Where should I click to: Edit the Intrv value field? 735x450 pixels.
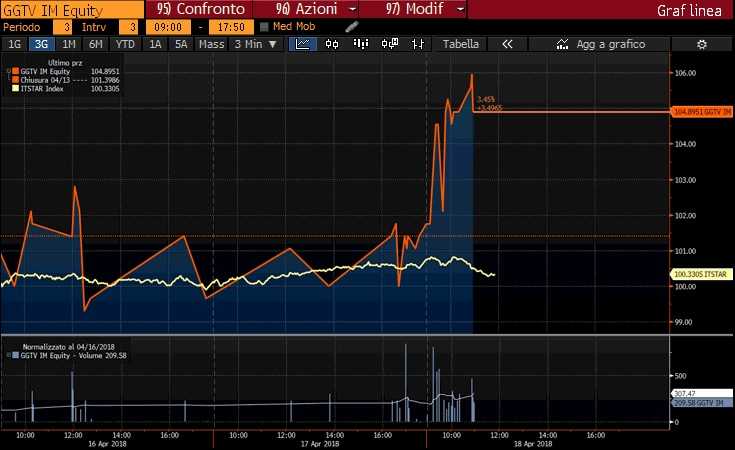pyautogui.click(x=128, y=27)
